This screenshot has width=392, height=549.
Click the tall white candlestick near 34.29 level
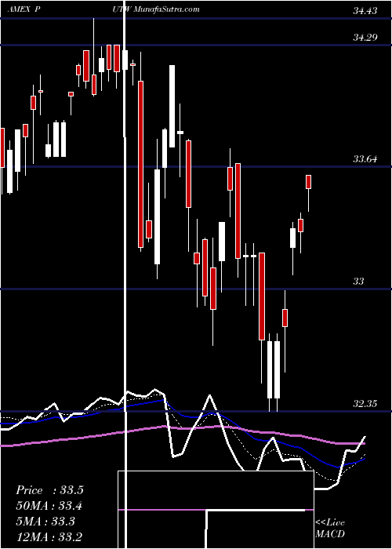172,106
